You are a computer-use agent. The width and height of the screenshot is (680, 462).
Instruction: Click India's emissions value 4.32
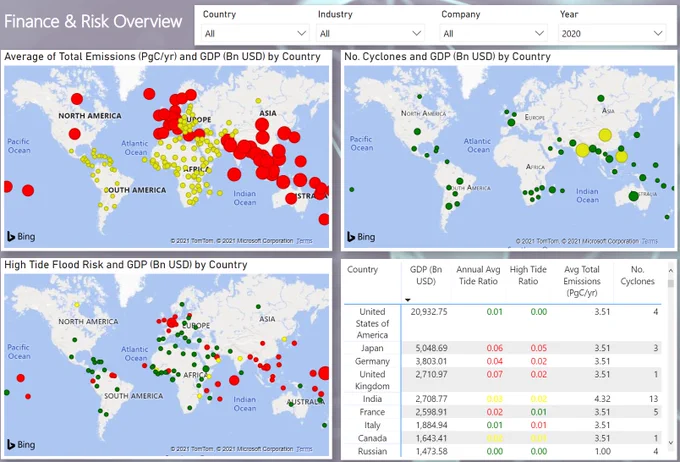[x=602, y=399]
